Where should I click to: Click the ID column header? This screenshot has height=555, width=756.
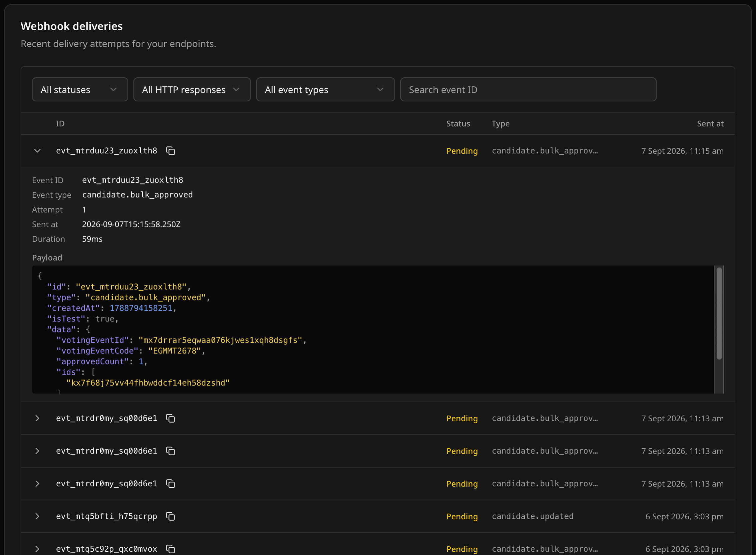(60, 124)
